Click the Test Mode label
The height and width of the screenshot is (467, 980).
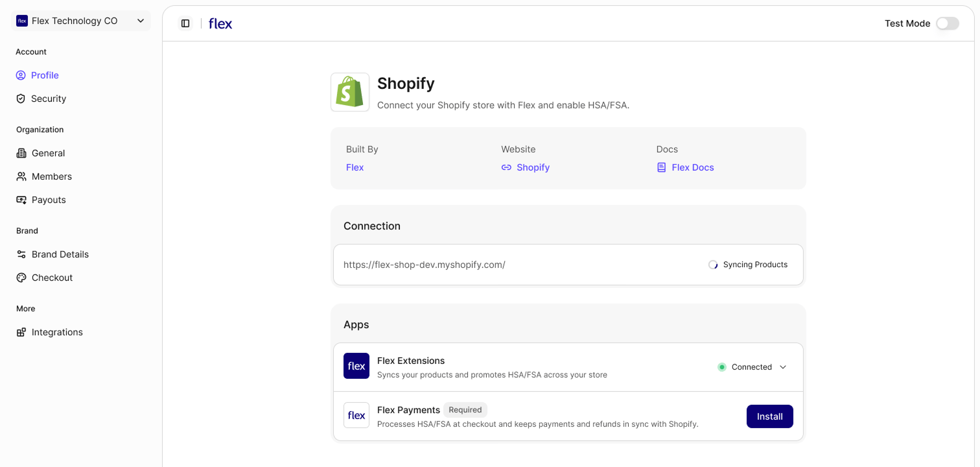click(x=907, y=23)
